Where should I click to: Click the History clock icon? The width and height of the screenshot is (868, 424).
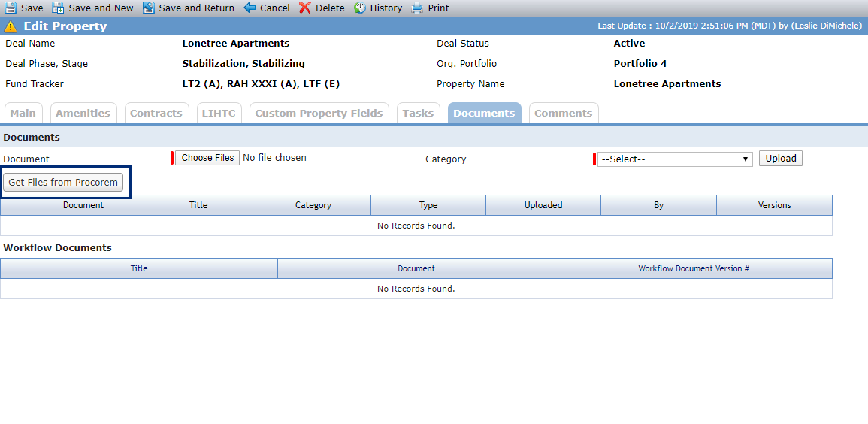(360, 8)
